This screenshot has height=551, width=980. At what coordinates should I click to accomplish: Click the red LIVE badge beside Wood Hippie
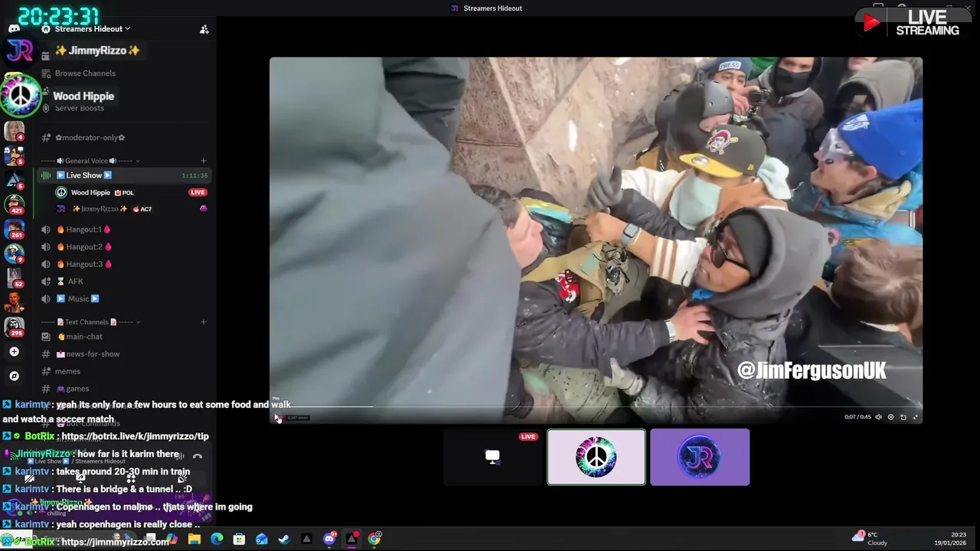click(x=198, y=193)
